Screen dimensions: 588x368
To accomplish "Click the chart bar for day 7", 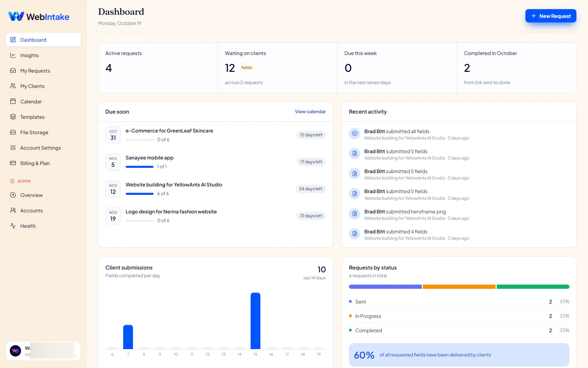I will point(128,337).
